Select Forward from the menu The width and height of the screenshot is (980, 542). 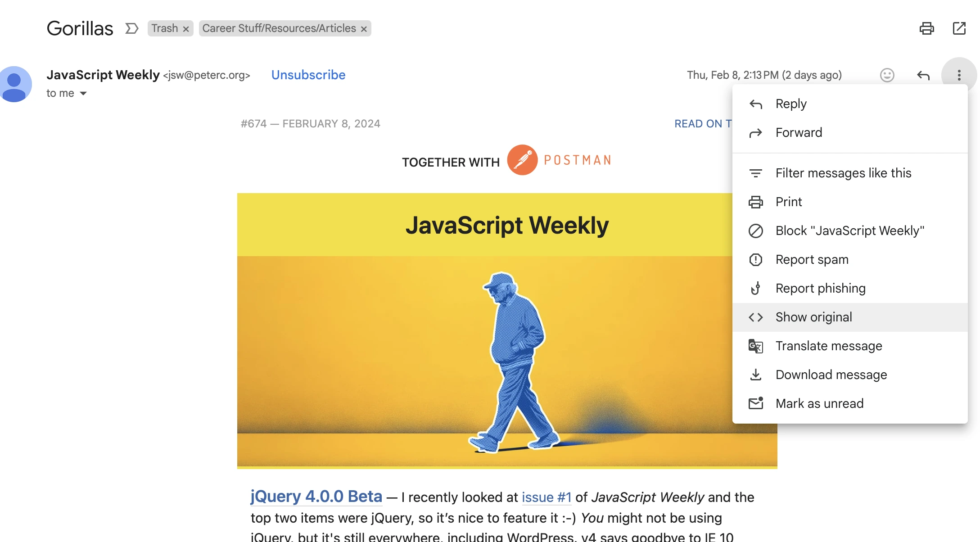pos(850,133)
